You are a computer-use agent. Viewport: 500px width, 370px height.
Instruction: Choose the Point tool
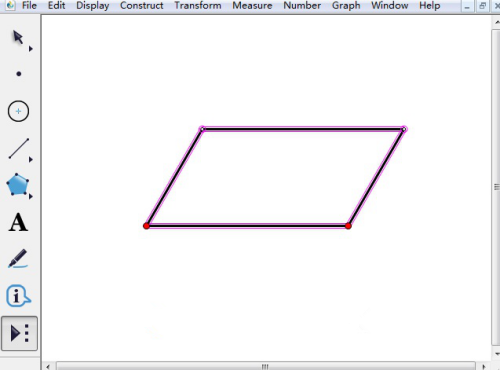(x=19, y=74)
